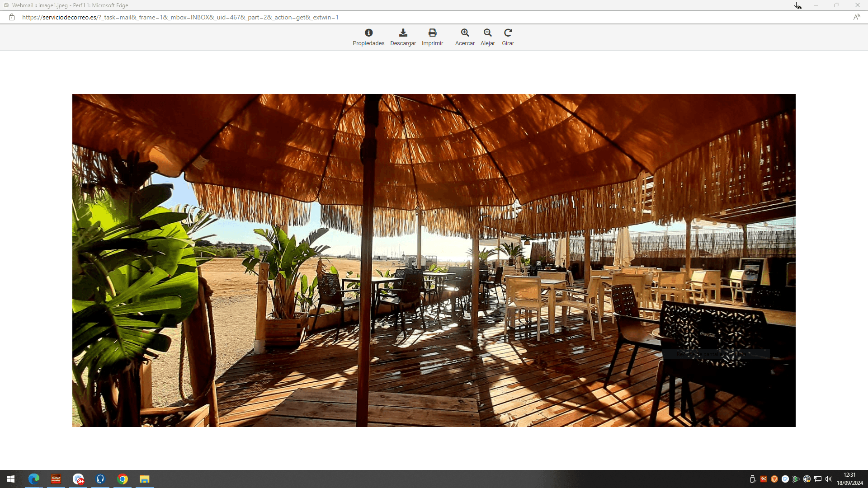868x488 pixels.
Task: Click the URL address field
Action: pyautogui.click(x=181, y=17)
